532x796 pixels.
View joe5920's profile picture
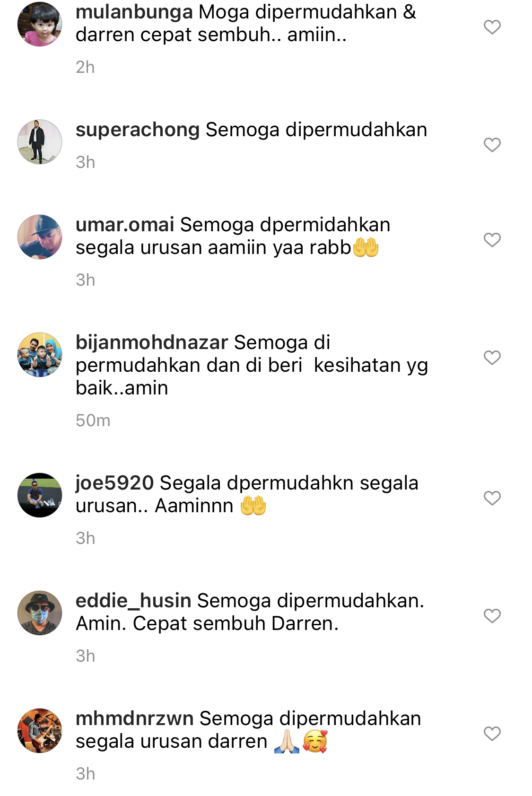click(x=40, y=495)
